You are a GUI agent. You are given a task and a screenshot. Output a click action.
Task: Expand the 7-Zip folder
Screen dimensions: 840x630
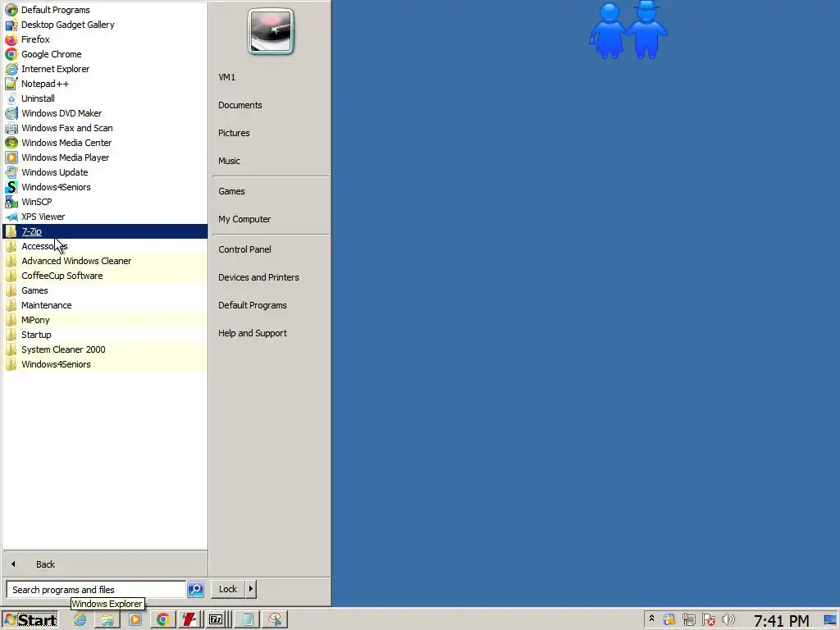point(105,231)
